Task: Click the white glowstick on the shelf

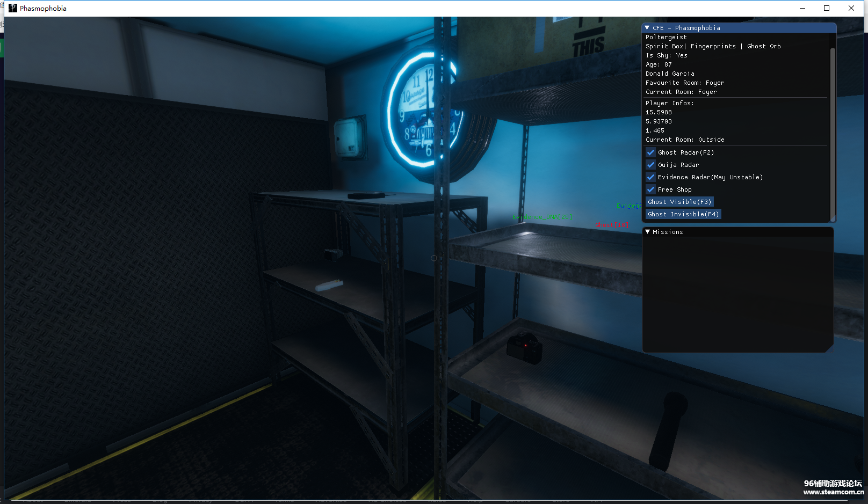Action: click(329, 286)
